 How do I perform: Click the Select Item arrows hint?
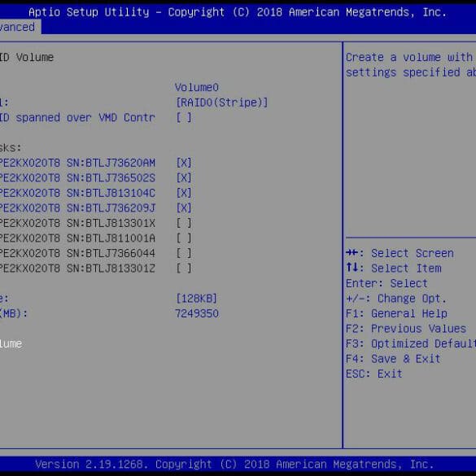[x=394, y=269]
